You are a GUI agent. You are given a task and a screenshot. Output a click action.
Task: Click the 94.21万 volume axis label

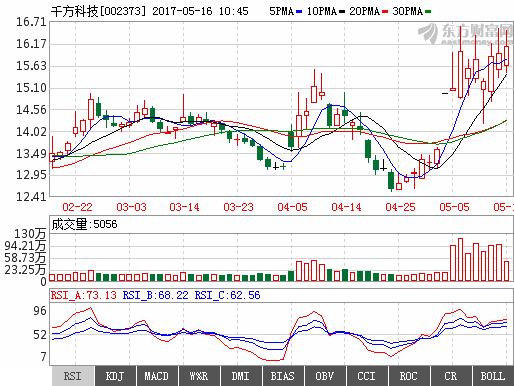[25, 246]
